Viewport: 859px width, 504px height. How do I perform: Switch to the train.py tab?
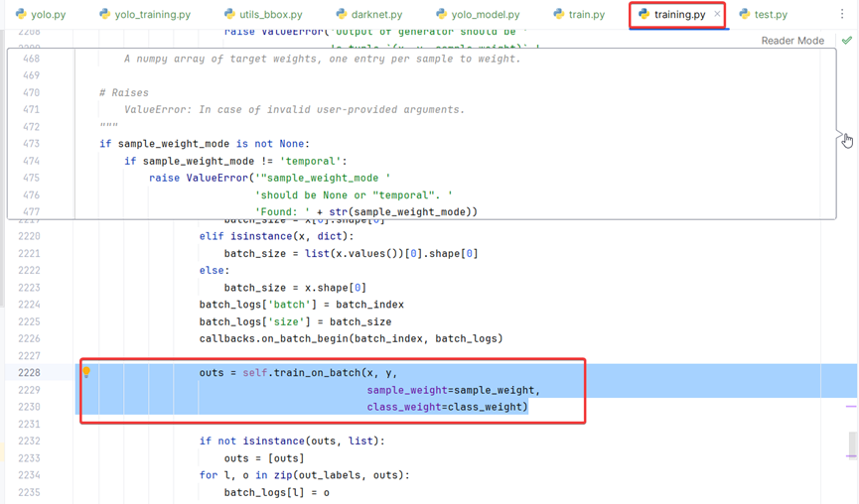coord(579,15)
